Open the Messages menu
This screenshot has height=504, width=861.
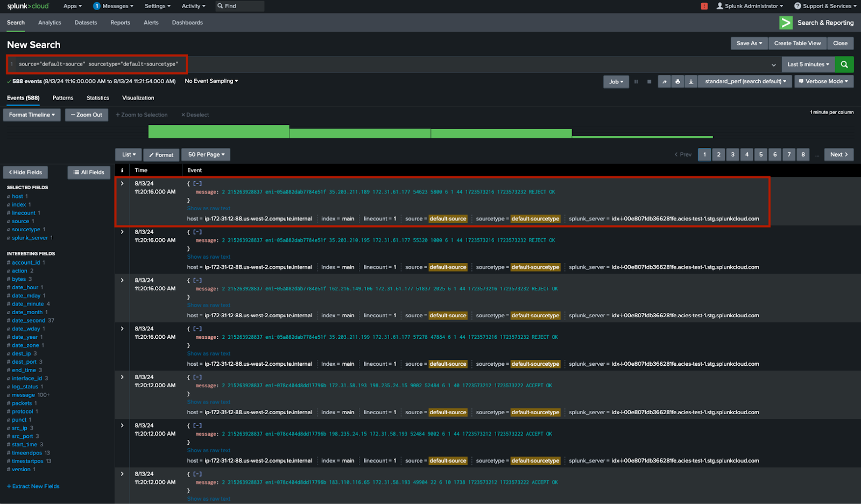coord(113,6)
